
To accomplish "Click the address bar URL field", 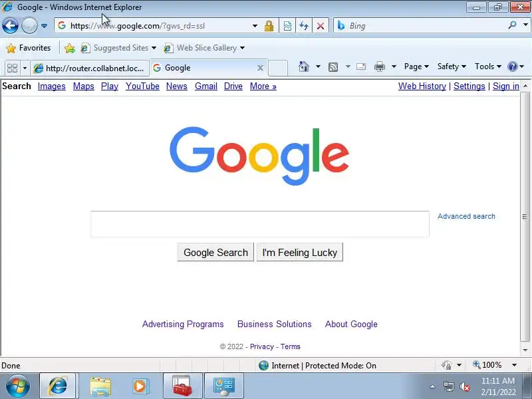I will 153,26.
